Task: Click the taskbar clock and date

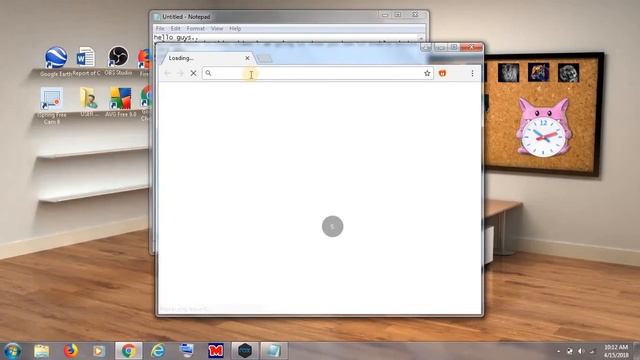Action: [616, 351]
